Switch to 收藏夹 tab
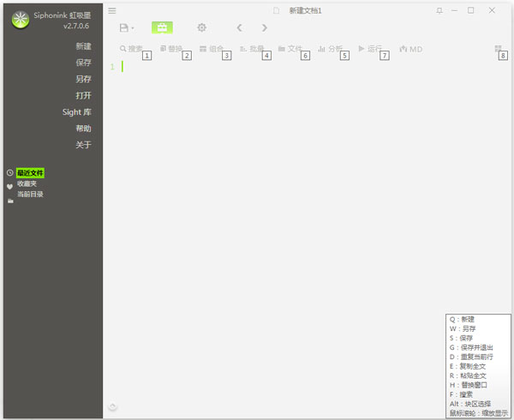The height and width of the screenshot is (420, 514). pos(27,183)
